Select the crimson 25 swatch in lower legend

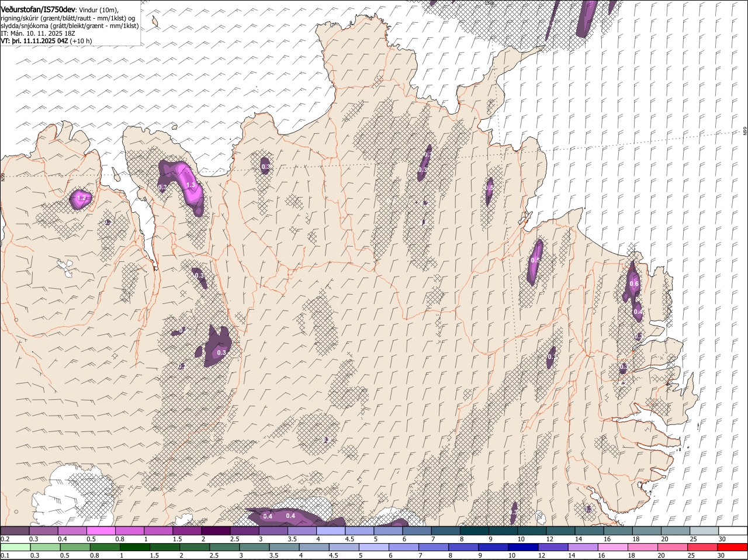[x=703, y=548]
